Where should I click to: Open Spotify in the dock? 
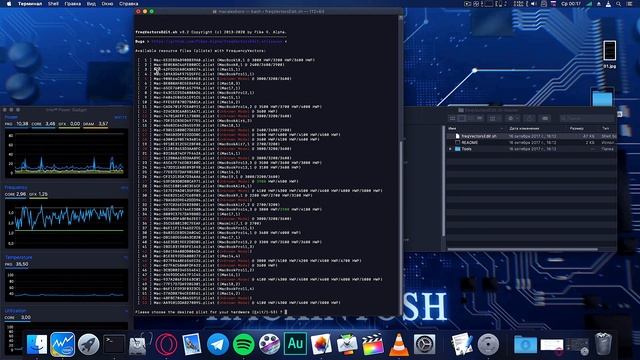click(243, 344)
